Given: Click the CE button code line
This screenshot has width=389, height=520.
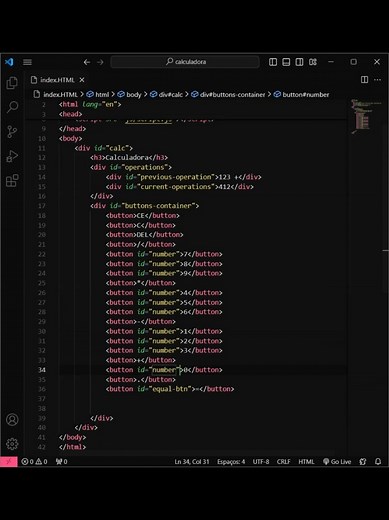Looking at the screenshot, I should pyautogui.click(x=143, y=216).
